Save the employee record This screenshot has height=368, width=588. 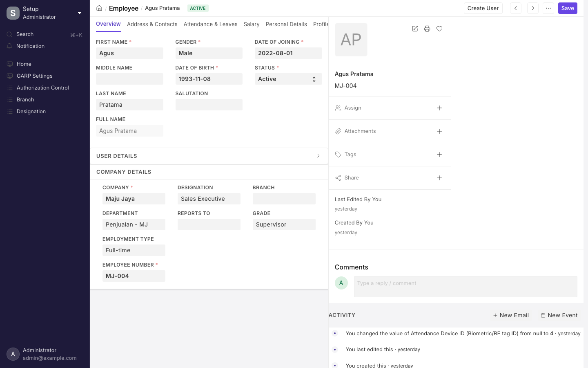[x=568, y=8]
